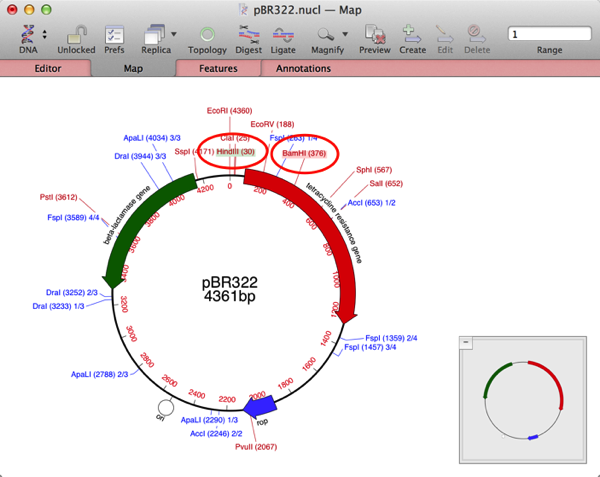Open the Digest tool
Viewport: 600px width, 477px height.
tap(248, 34)
